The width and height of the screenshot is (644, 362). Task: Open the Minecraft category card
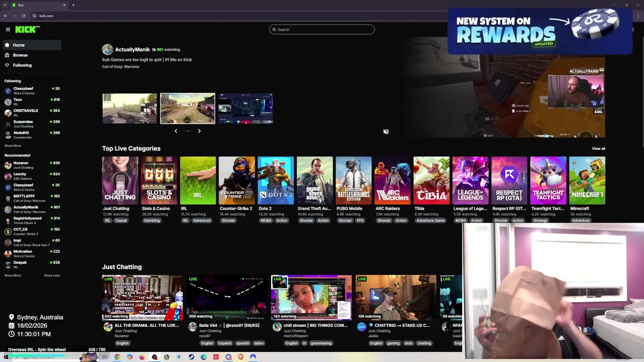(x=587, y=180)
